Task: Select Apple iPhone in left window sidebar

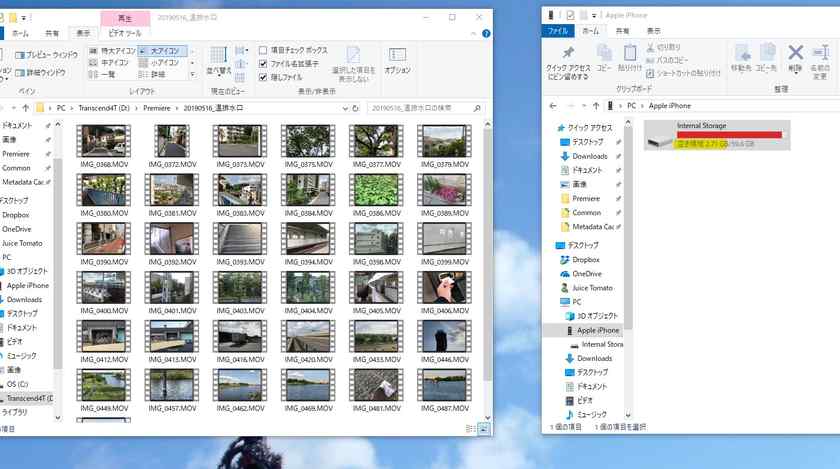Action: click(x=27, y=286)
